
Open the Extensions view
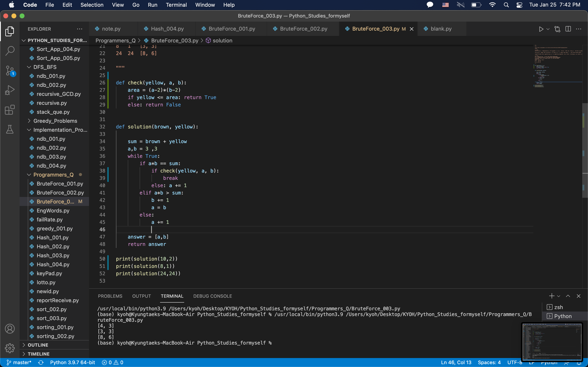point(10,110)
